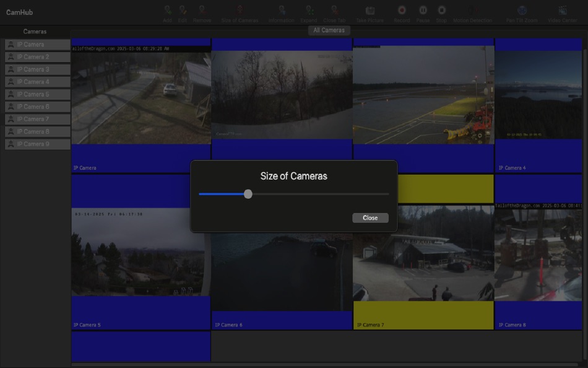The width and height of the screenshot is (588, 368).
Task: Click the Size of Cameras dialog title
Action: point(294,176)
